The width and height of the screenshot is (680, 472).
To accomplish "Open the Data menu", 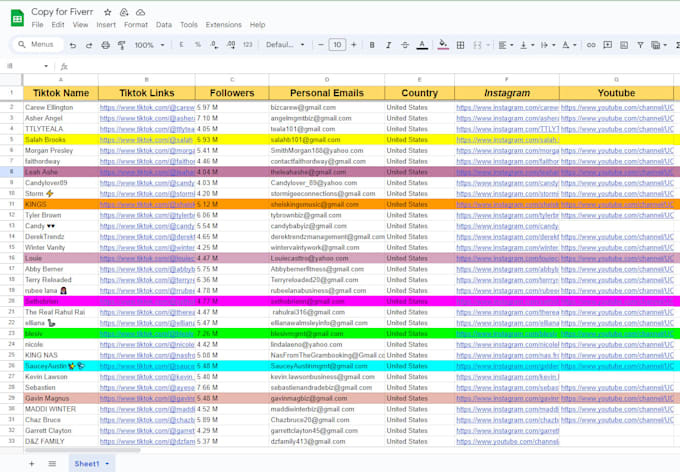I will [164, 25].
